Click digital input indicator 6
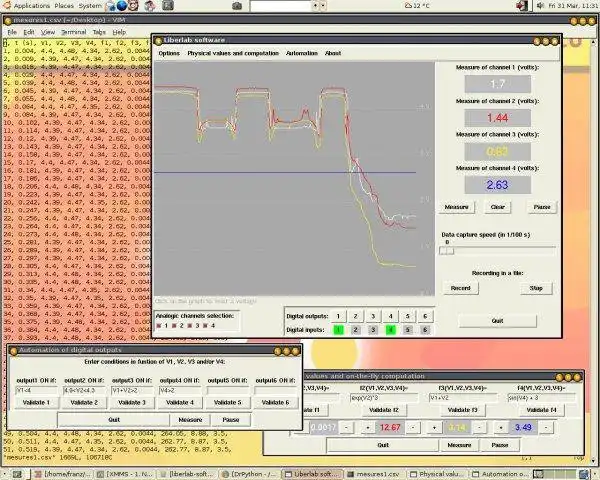Image resolution: width=600 pixels, height=480 pixels. point(425,330)
